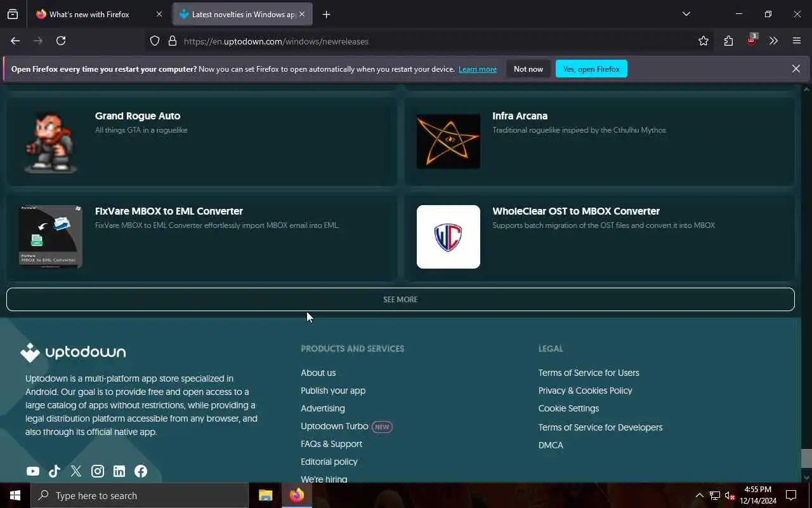The image size is (812, 508).
Task: Open the WholeClear WC logo thumbnail
Action: (x=449, y=237)
